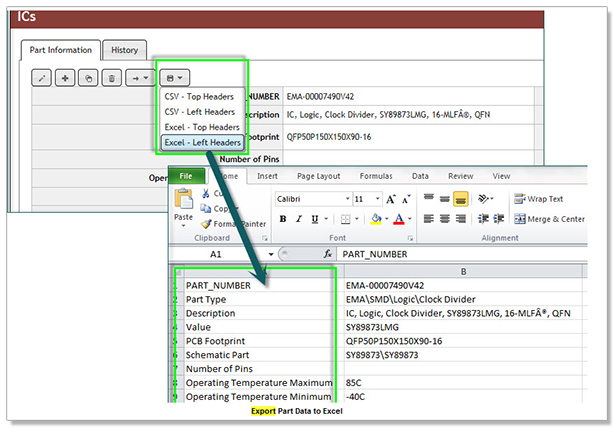Image resolution: width=615 pixels, height=428 pixels.
Task: Click the Top Align icon
Action: coord(429,198)
